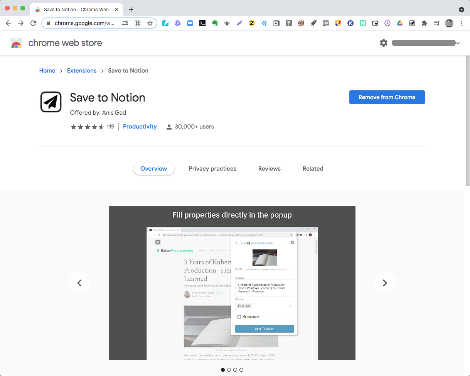The height and width of the screenshot is (376, 470).
Task: Open the Reviews tab
Action: tap(269, 169)
